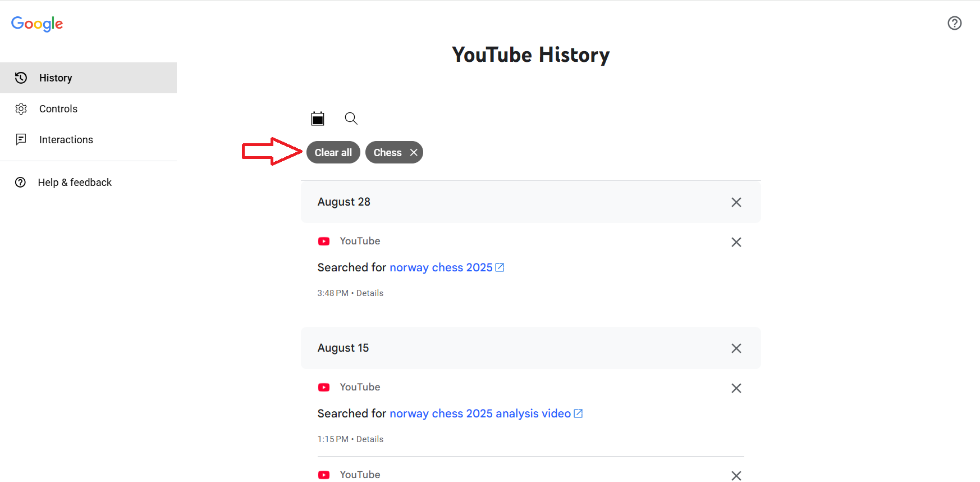
Task: Open Details for the 3:48 PM entry
Action: pyautogui.click(x=370, y=293)
